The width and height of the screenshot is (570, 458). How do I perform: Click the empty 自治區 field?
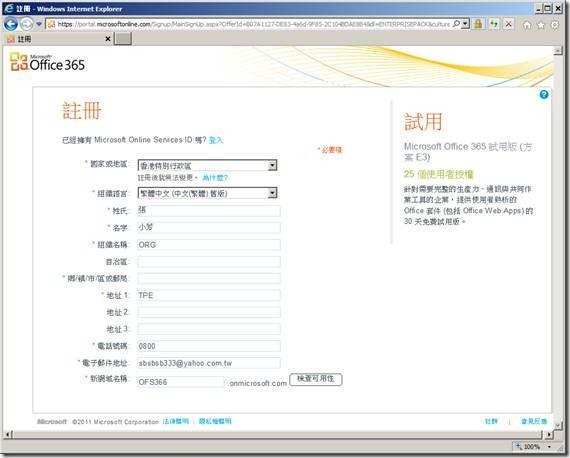209,261
